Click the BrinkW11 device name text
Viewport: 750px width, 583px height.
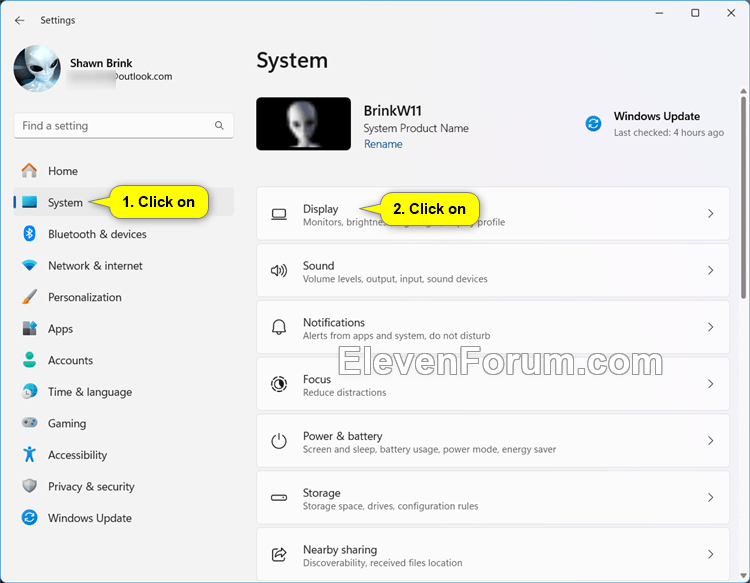(393, 111)
